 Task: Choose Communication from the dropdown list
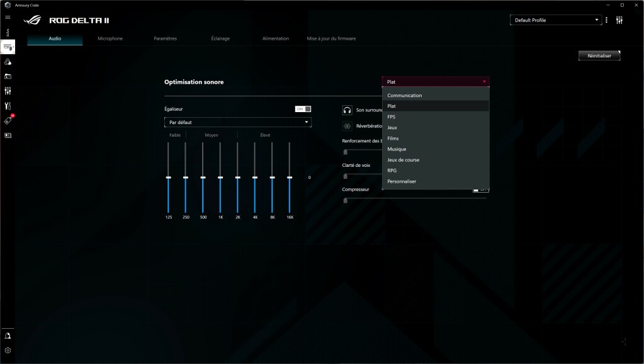coord(436,95)
